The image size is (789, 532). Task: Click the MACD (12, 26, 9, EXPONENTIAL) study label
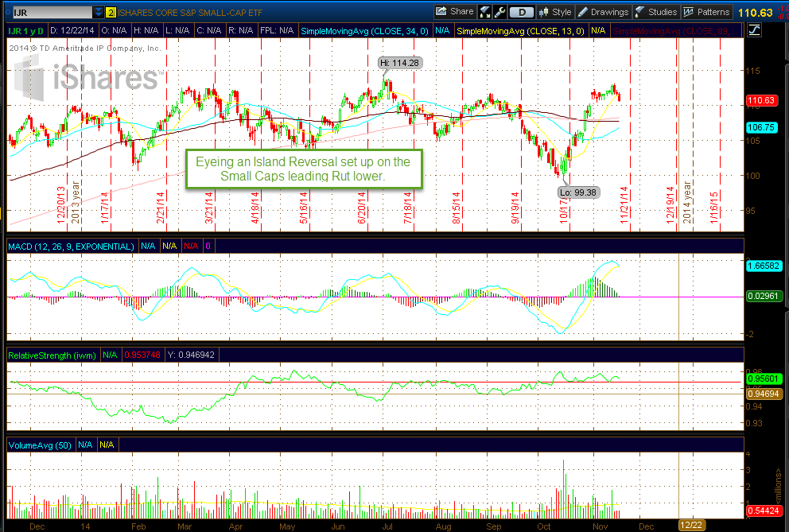coord(71,246)
